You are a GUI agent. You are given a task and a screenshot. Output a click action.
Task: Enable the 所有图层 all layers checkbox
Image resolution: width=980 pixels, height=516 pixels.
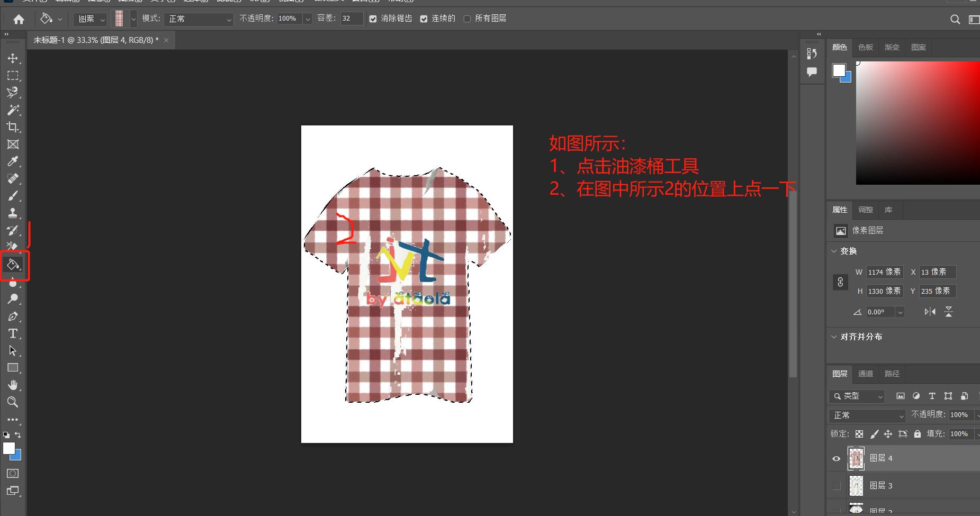(x=467, y=19)
